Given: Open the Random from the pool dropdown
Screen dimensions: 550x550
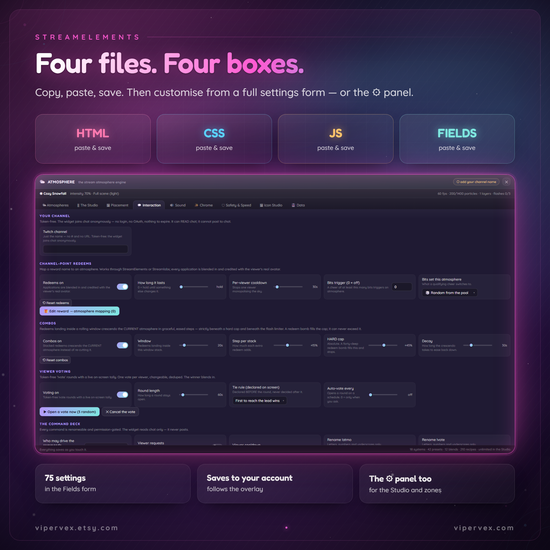Looking at the screenshot, I should (x=450, y=293).
